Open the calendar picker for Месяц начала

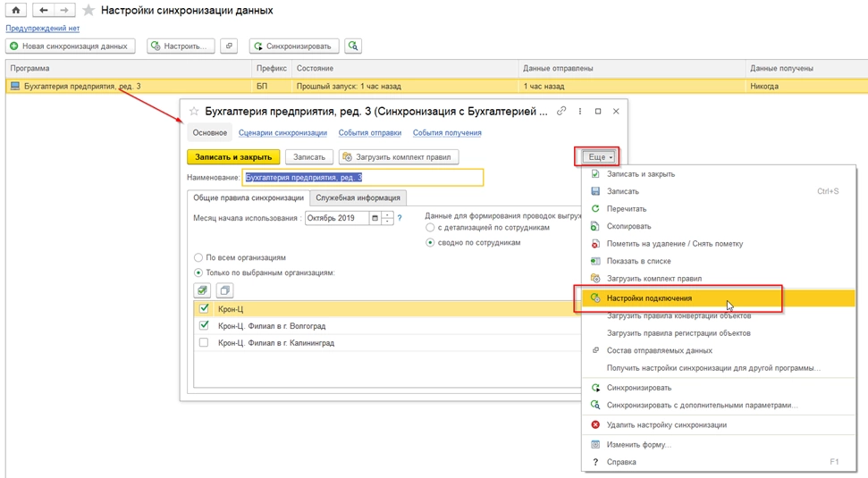tap(375, 218)
